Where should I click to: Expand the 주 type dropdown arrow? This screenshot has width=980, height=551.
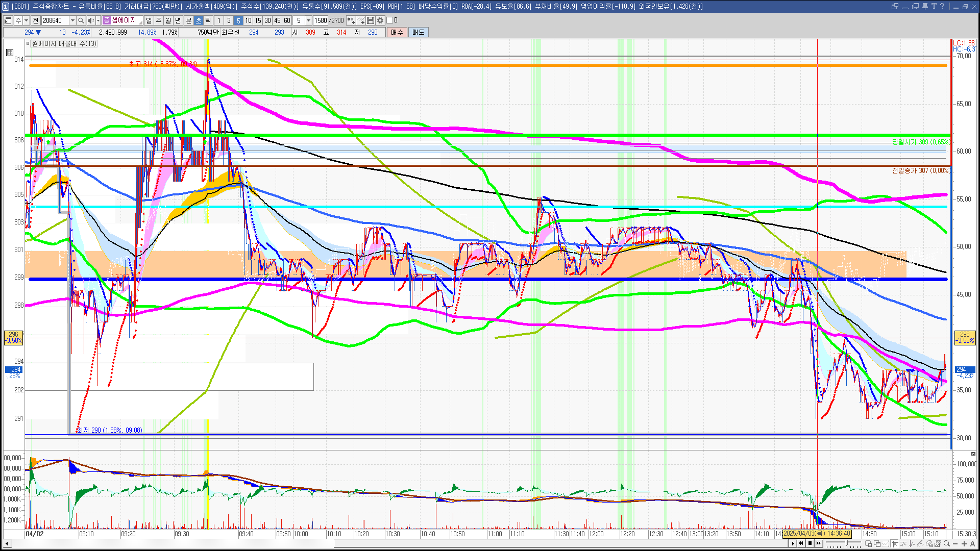coord(26,20)
